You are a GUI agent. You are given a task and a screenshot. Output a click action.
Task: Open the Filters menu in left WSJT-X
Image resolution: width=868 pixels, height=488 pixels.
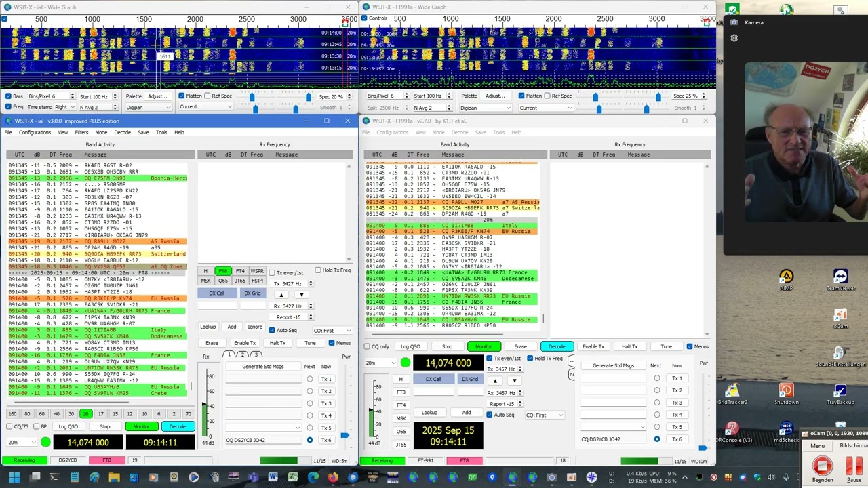point(81,132)
